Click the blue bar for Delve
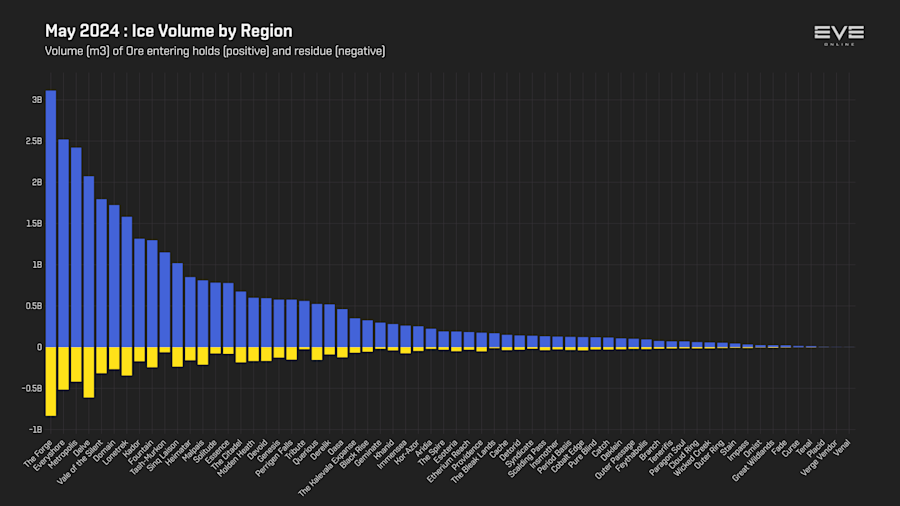This screenshot has height=506, width=900. point(89,262)
